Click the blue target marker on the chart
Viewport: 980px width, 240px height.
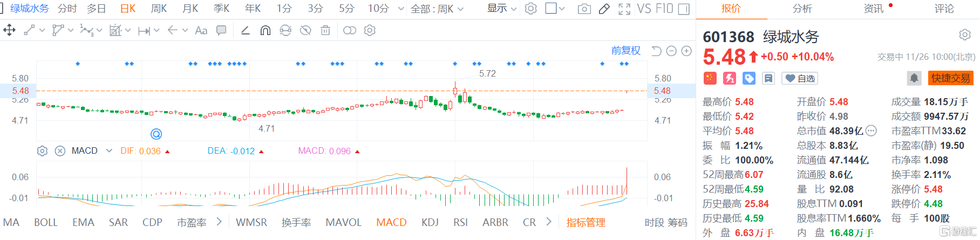[156, 133]
